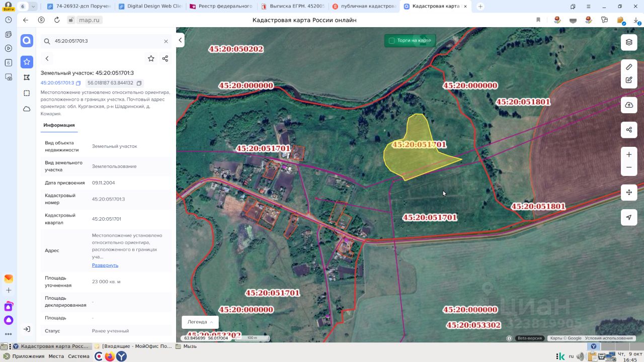Click the cloud upload button on map
The width and height of the screenshot is (644, 362).
[629, 105]
